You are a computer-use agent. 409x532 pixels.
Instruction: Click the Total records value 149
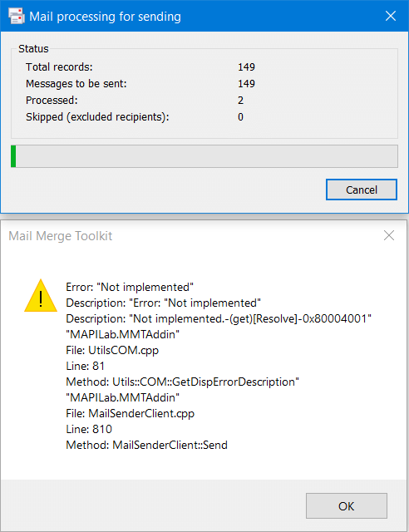(x=246, y=66)
